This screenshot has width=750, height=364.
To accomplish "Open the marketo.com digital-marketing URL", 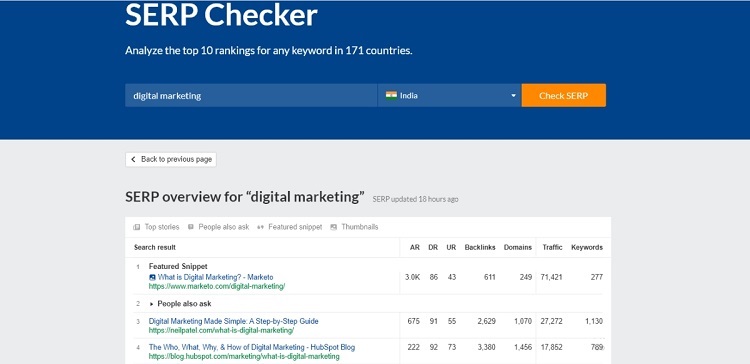I will (217, 287).
